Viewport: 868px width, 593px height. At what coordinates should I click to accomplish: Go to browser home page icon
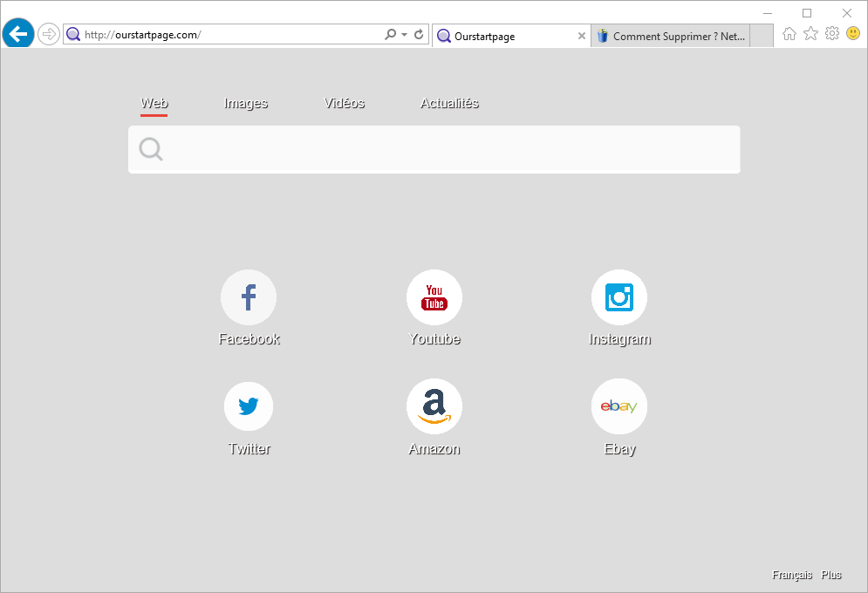coord(789,34)
